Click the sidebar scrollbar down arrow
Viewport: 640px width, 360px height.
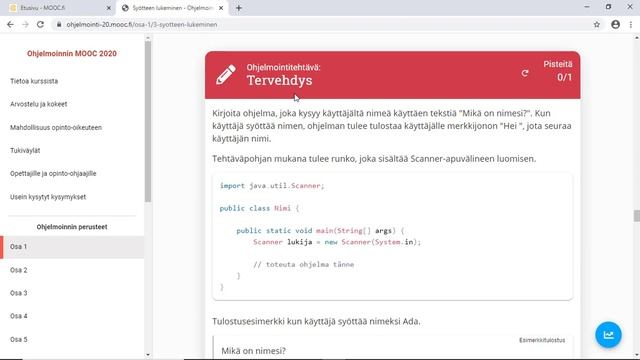click(x=148, y=355)
